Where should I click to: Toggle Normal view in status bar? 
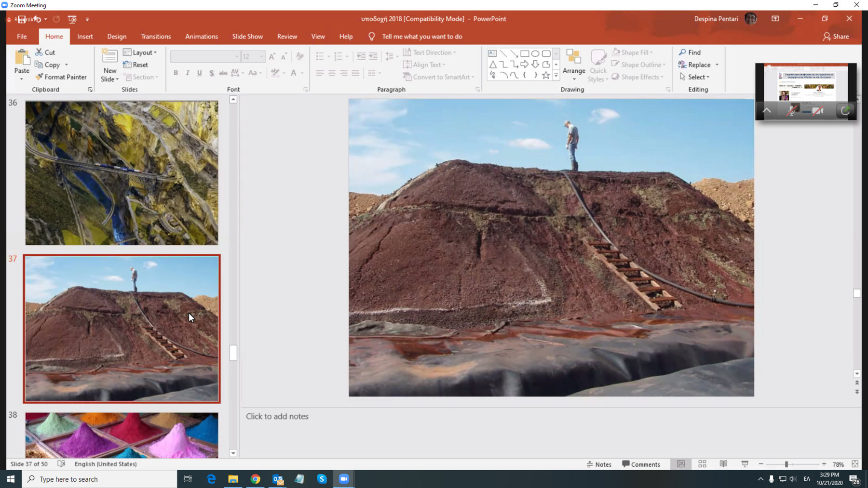(x=681, y=464)
